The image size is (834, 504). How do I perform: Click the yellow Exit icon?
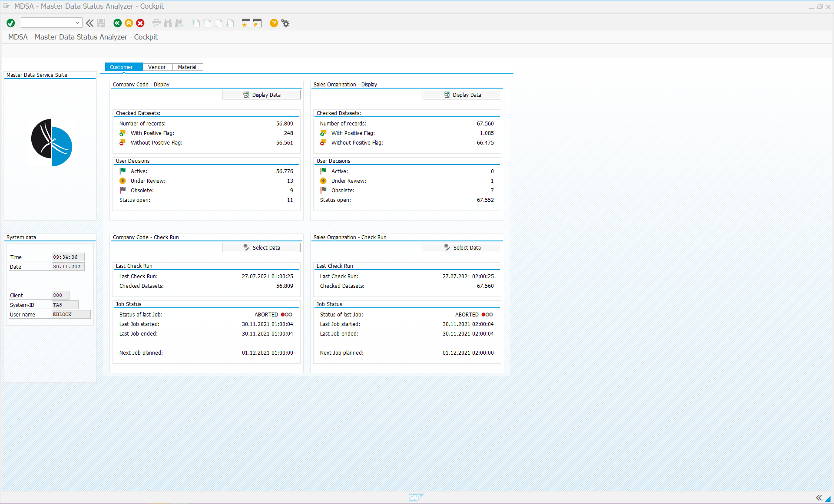pyautogui.click(x=129, y=23)
